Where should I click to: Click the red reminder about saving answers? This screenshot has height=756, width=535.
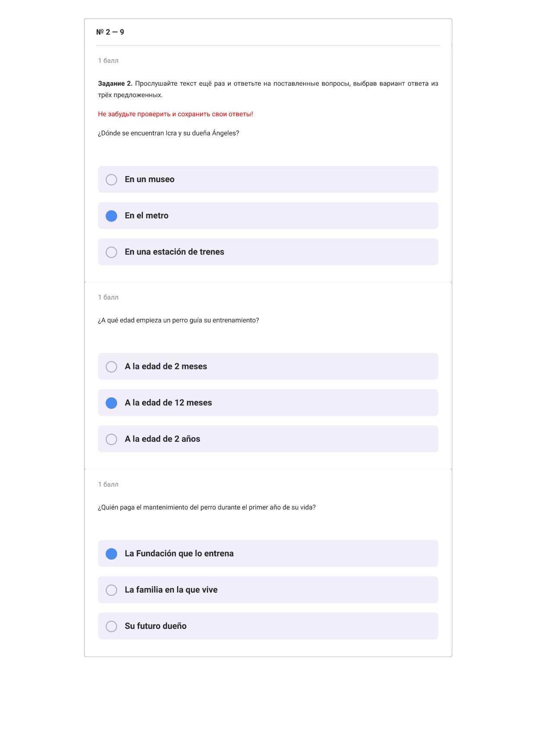175,114
